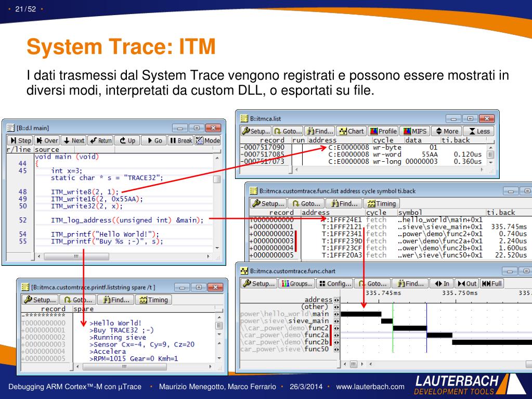Toggle Mode button in source window toolbar
The image size is (532, 399).
coord(207,140)
